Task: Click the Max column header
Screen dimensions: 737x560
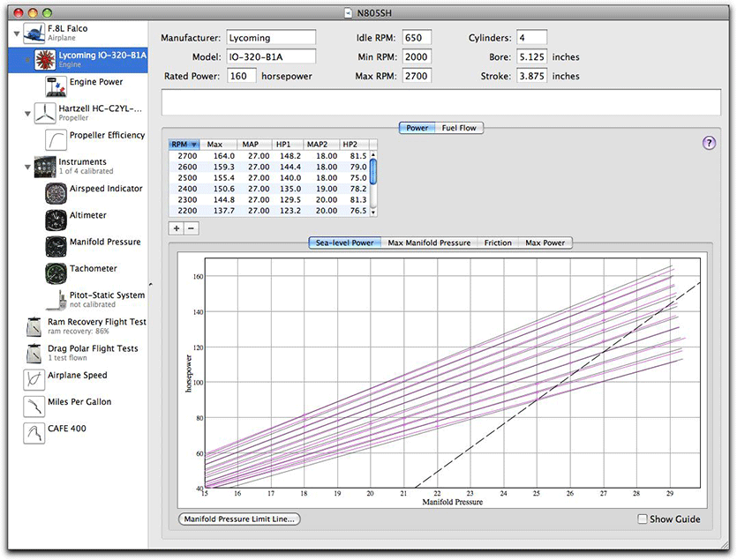Action: coord(218,145)
